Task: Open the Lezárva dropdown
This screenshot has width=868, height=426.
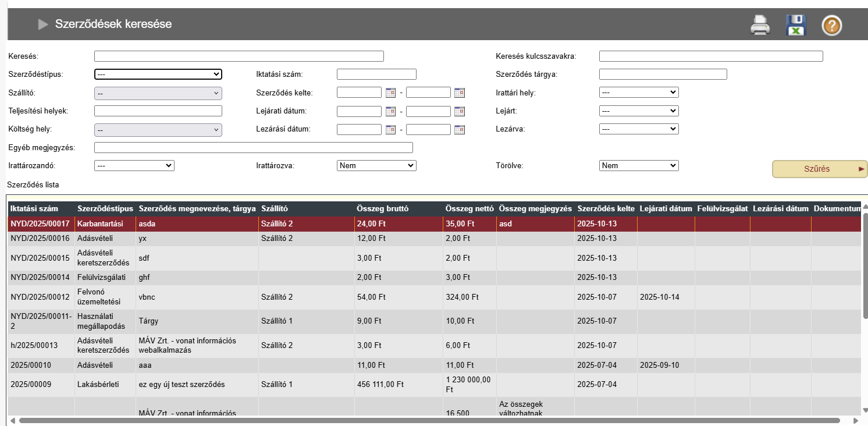Action: click(639, 129)
